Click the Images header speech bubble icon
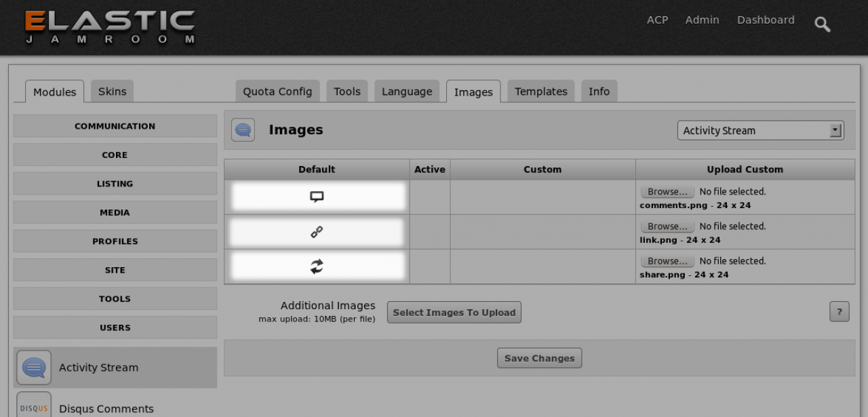This screenshot has height=417, width=868. (x=243, y=130)
